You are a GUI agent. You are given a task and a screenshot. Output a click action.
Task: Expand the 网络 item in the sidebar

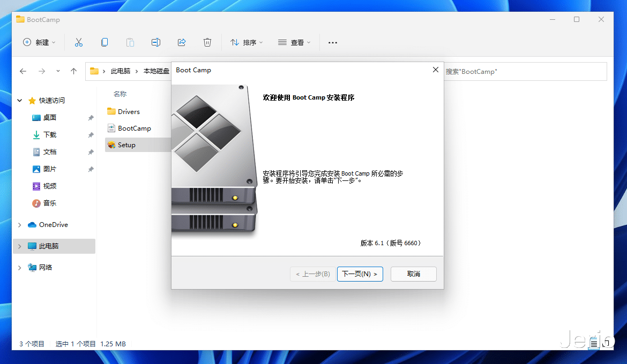pyautogui.click(x=20, y=267)
